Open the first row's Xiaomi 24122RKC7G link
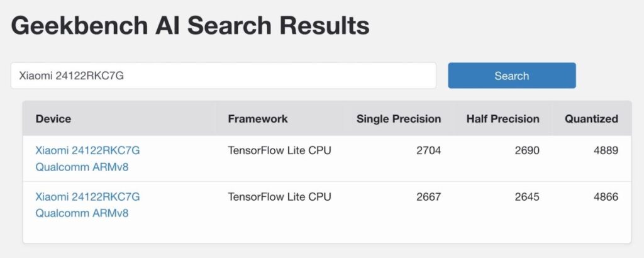The image size is (644, 258). pos(87,150)
